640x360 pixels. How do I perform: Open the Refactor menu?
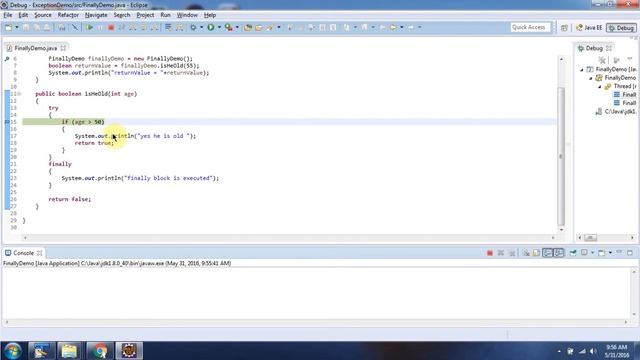point(68,15)
